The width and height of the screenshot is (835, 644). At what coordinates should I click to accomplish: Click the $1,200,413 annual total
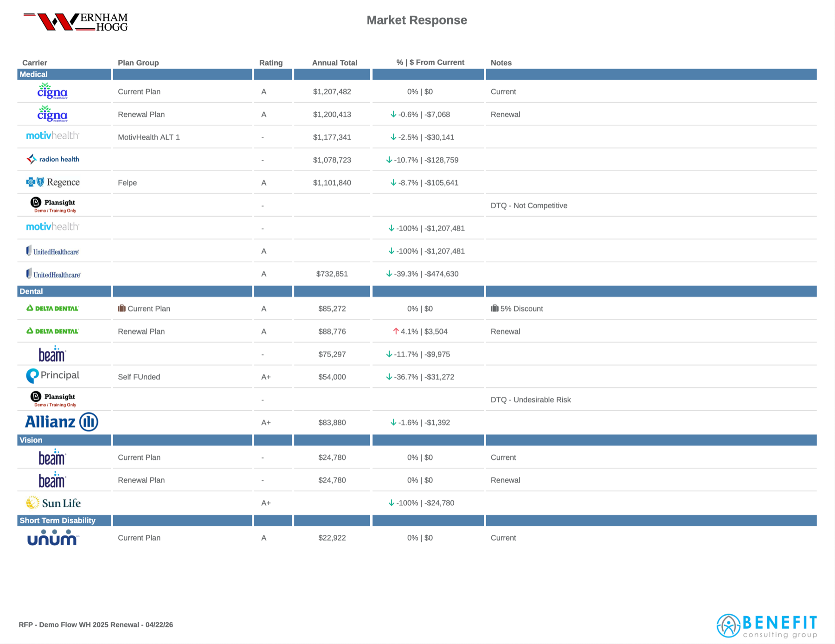click(x=332, y=115)
